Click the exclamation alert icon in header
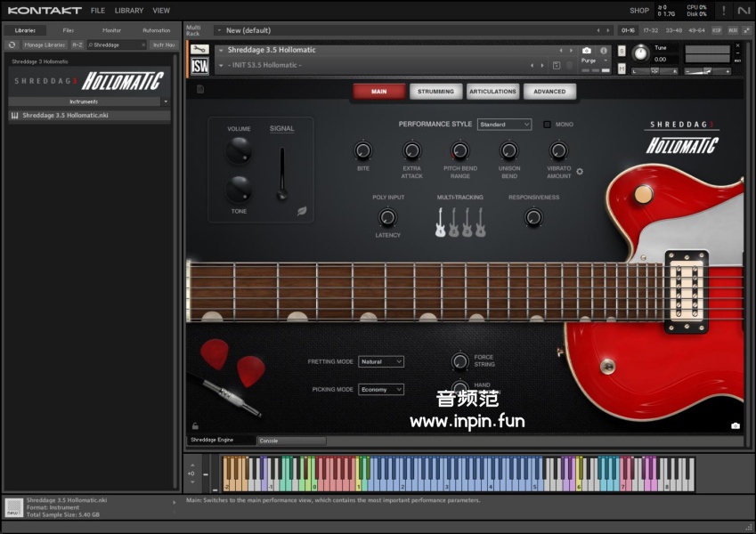The image size is (756, 534). click(723, 11)
